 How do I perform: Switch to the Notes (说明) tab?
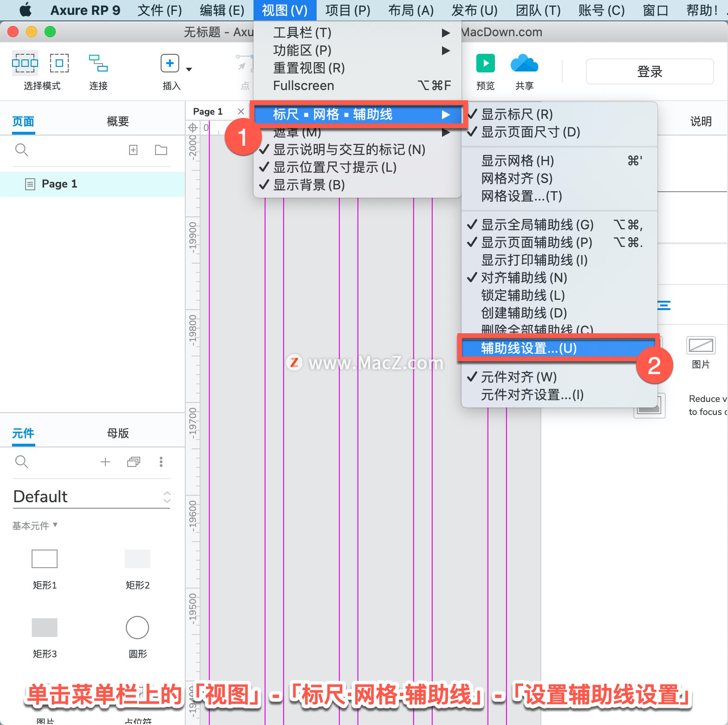(x=701, y=122)
